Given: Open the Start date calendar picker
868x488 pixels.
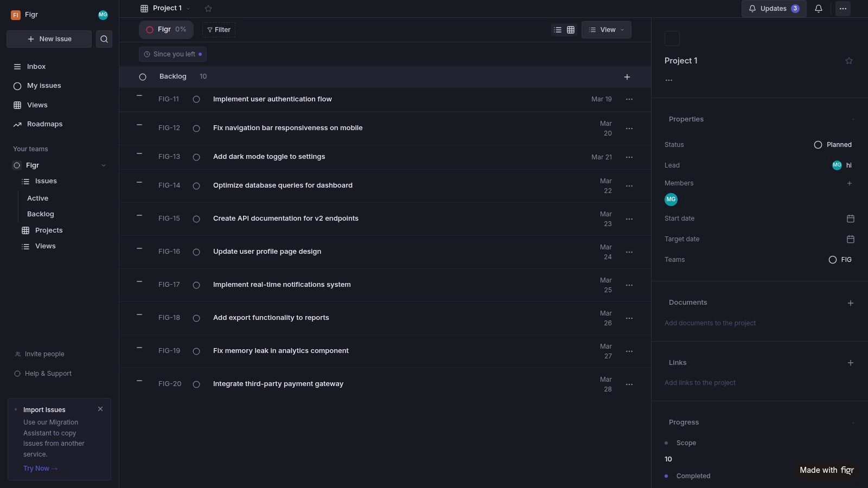Looking at the screenshot, I should click(850, 219).
